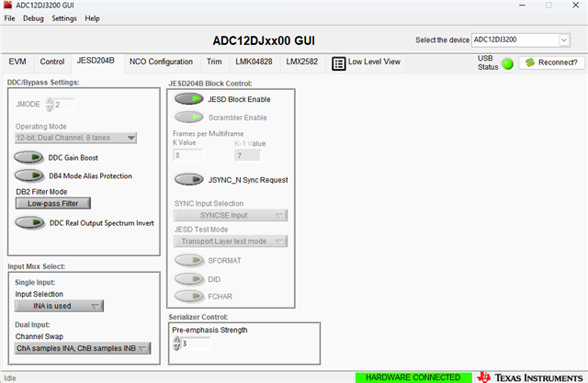This screenshot has width=588, height=383.
Task: Click the Pre-emphasis Strength value field
Action: coord(196,344)
